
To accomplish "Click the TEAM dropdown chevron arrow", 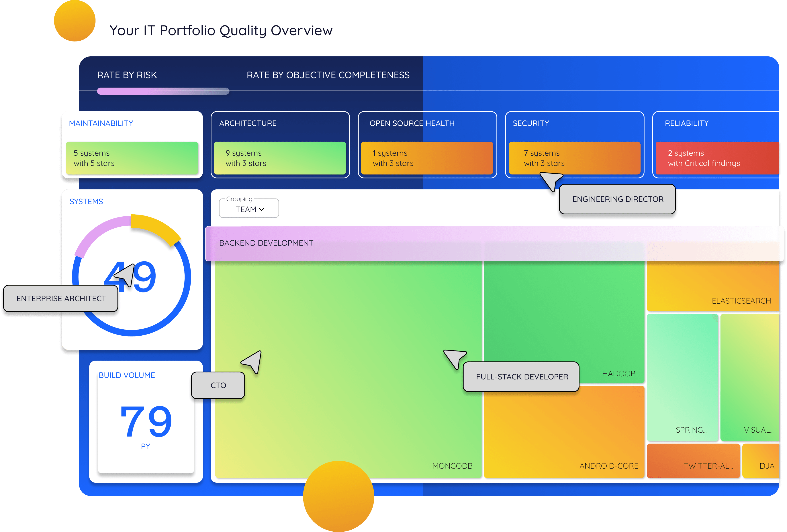I will 261,209.
